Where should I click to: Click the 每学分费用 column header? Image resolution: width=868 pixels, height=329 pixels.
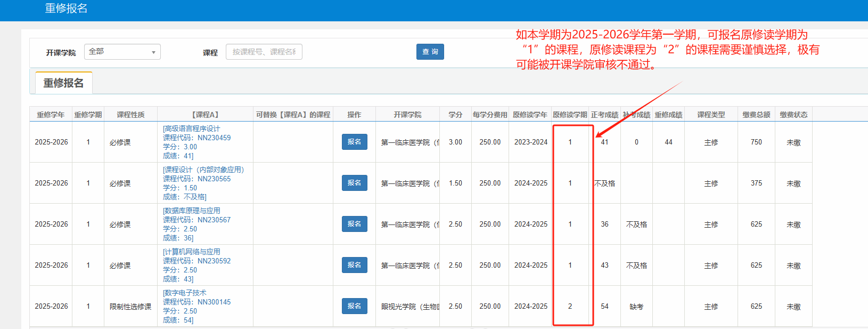click(490, 115)
